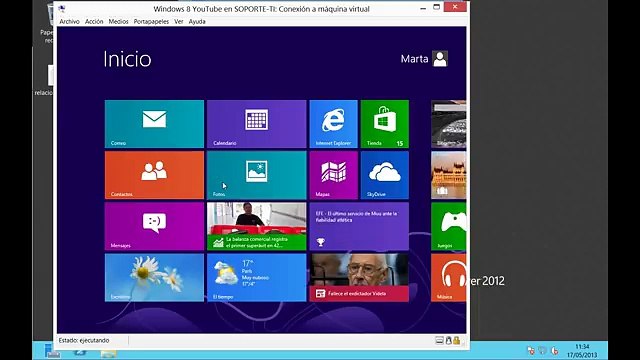Open the Tienda store tile
The width and height of the screenshot is (640, 360).
(x=385, y=124)
